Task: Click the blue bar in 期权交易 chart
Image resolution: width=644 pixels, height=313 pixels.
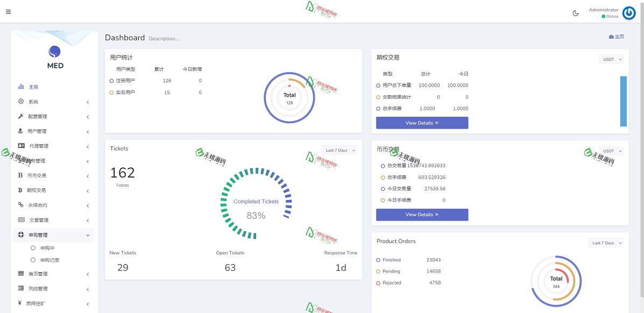Action: pyautogui.click(x=623, y=101)
